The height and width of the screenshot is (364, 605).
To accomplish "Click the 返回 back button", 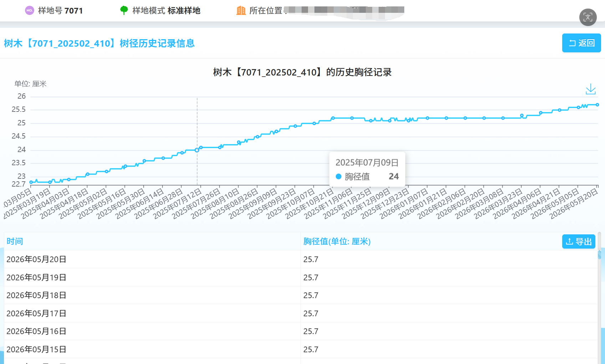I will coord(581,43).
